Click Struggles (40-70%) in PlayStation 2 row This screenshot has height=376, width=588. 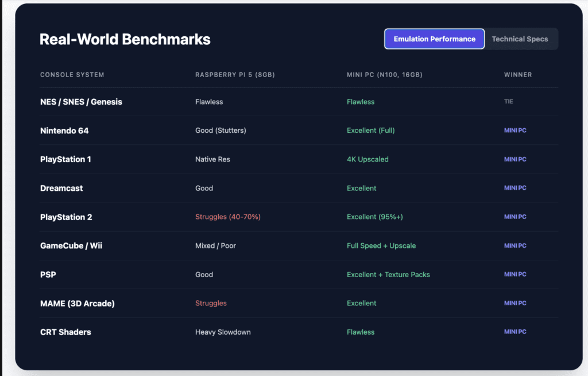pyautogui.click(x=227, y=217)
